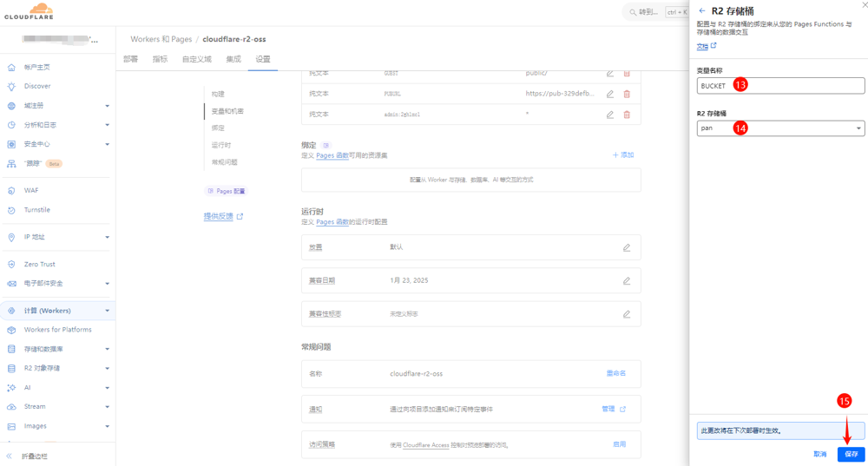This screenshot has width=868, height=466.
Task: Switch to the 部署 tab
Action: pyautogui.click(x=130, y=59)
